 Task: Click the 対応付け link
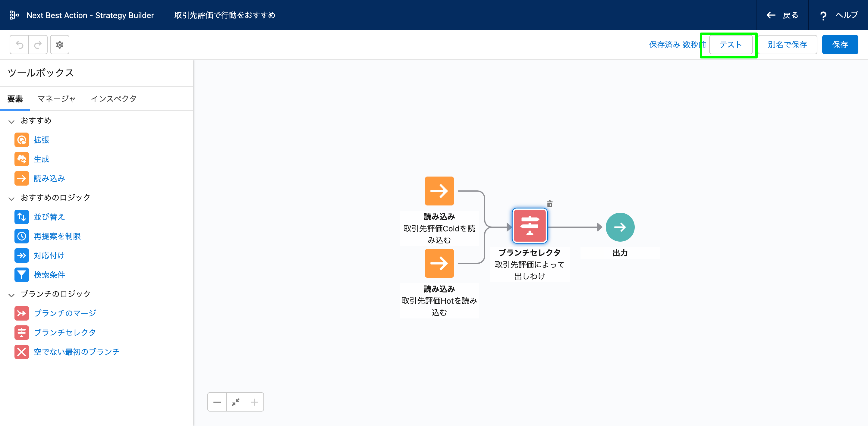pos(49,255)
